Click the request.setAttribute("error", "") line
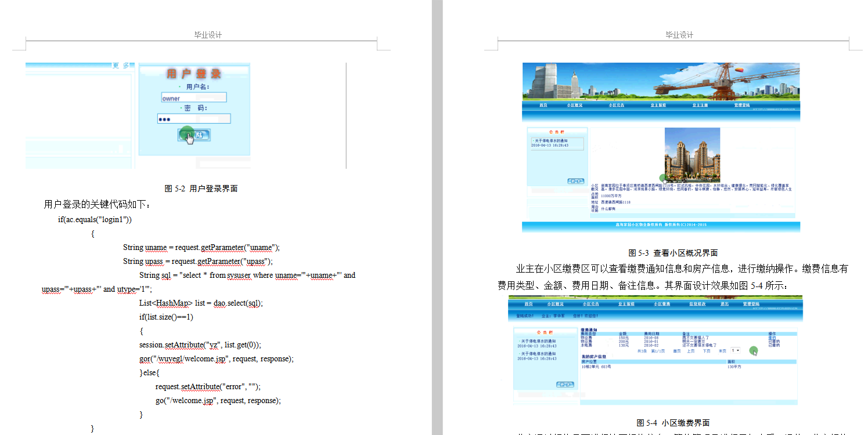Viewport: 868px width, 435px height. pos(208,386)
